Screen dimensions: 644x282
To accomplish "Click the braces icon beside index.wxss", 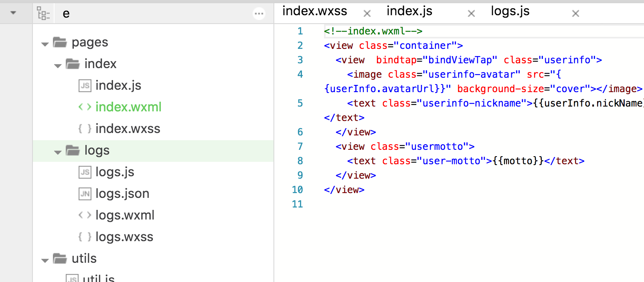I will pyautogui.click(x=85, y=129).
